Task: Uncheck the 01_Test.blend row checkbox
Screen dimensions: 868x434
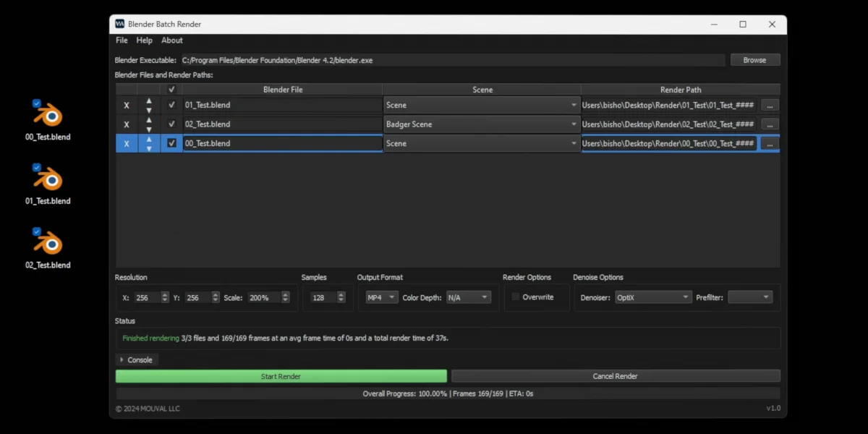Action: coord(171,105)
